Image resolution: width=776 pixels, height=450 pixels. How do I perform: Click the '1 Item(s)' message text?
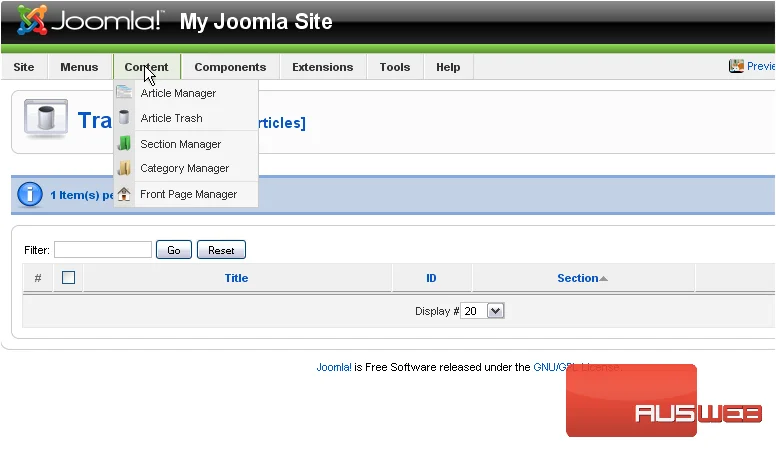82,195
